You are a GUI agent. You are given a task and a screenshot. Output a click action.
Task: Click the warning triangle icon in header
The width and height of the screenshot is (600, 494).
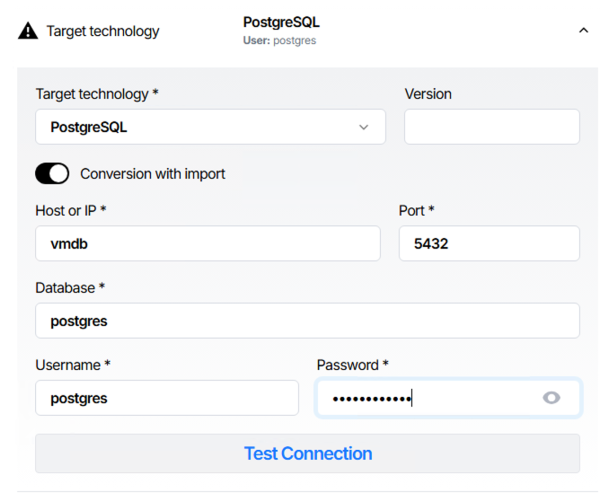[28, 31]
